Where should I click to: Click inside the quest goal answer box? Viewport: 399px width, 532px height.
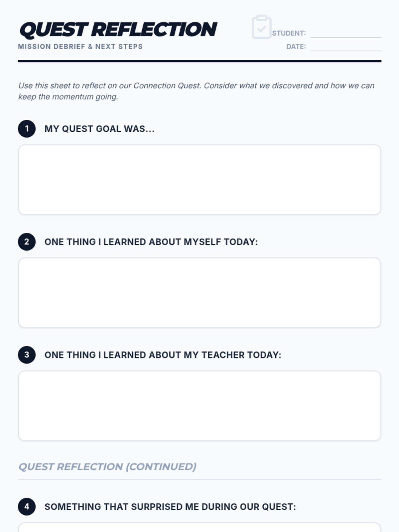(199, 180)
